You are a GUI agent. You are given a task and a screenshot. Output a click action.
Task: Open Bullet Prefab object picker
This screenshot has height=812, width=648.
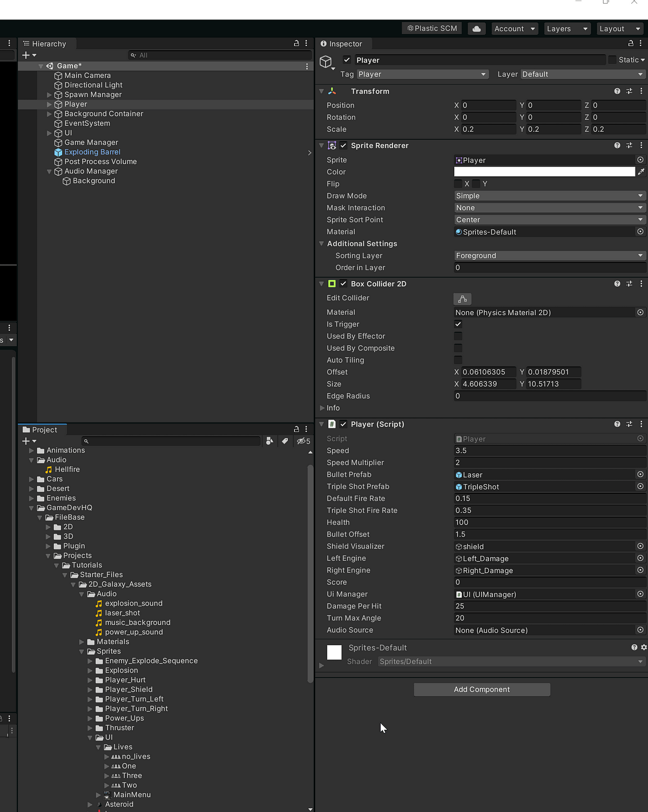click(640, 474)
